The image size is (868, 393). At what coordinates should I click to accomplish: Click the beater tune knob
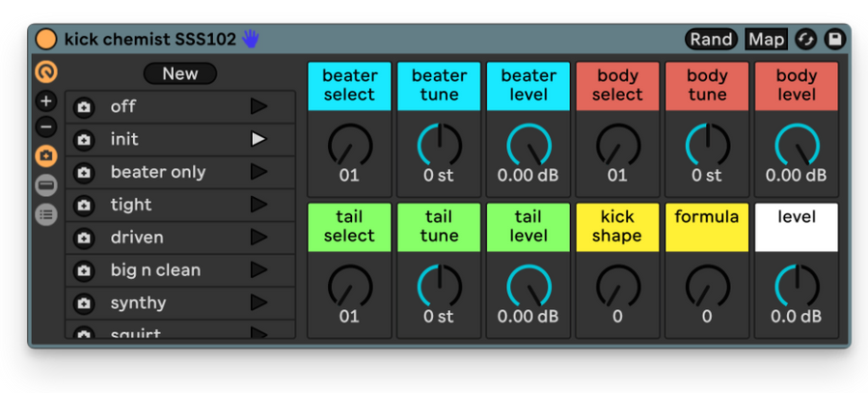[439, 145]
